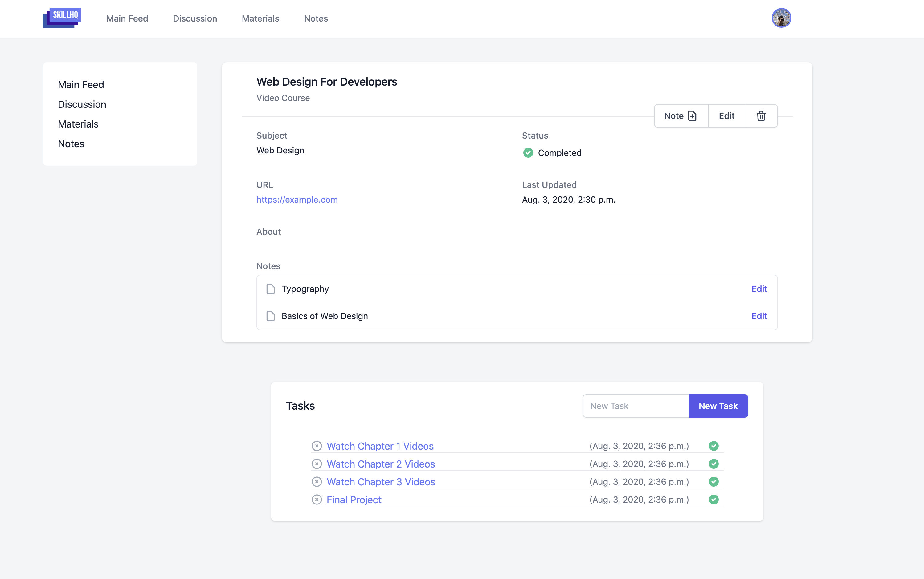Image resolution: width=924 pixels, height=579 pixels.
Task: Open the Watch Chapter 2 Videos task link
Action: [x=381, y=464]
